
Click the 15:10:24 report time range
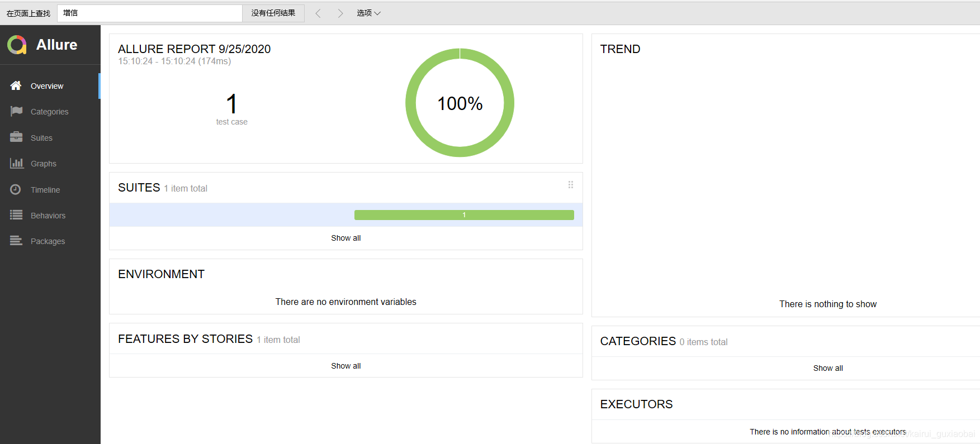(174, 61)
